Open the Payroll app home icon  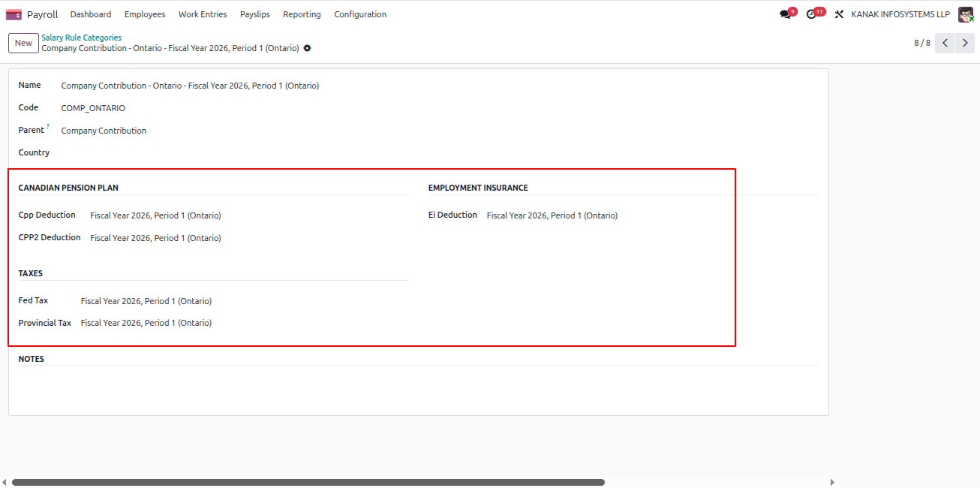pos(14,14)
